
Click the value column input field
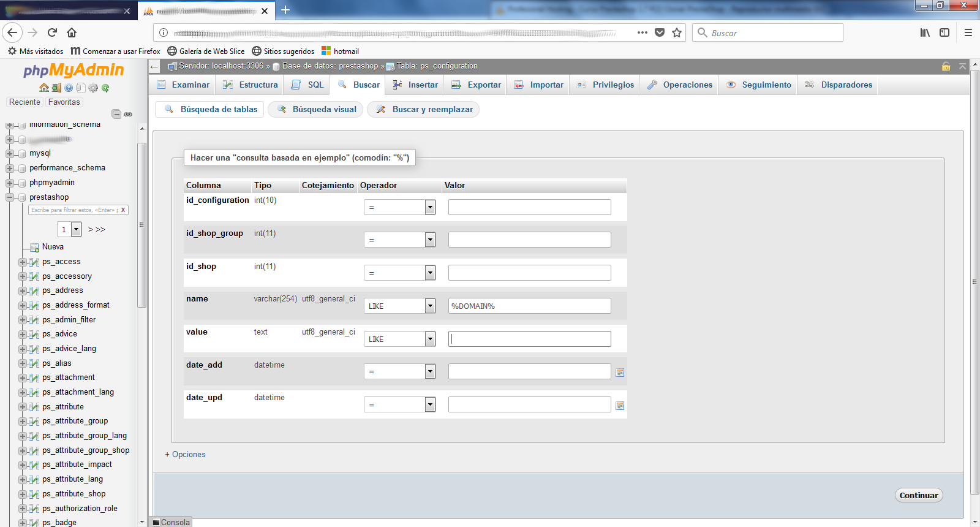click(x=529, y=339)
